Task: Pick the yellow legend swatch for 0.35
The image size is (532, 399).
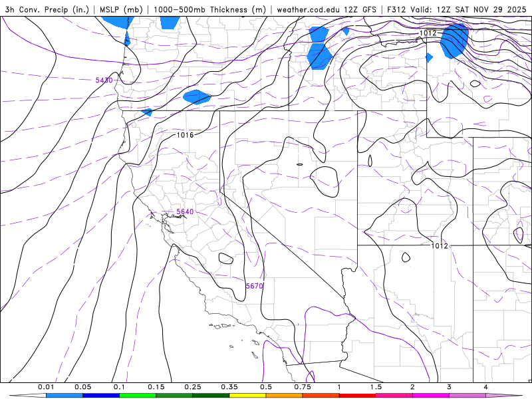Action: [x=247, y=396]
